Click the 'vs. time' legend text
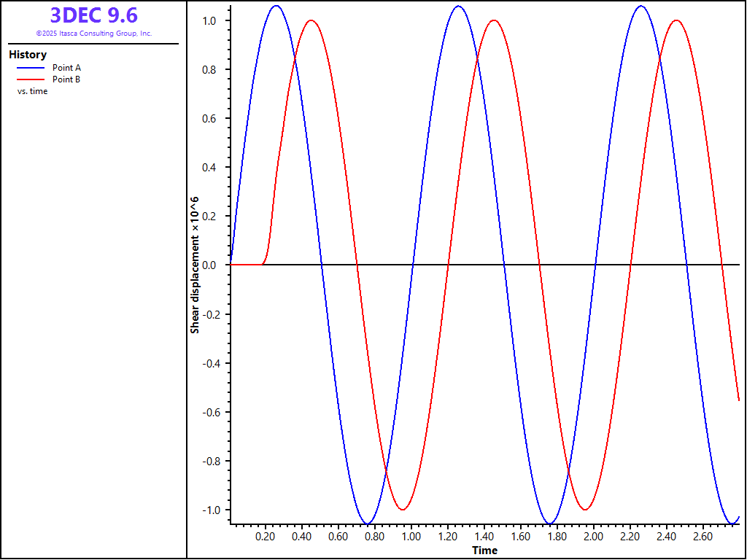Screen dimensions: 747x560 point(32,91)
